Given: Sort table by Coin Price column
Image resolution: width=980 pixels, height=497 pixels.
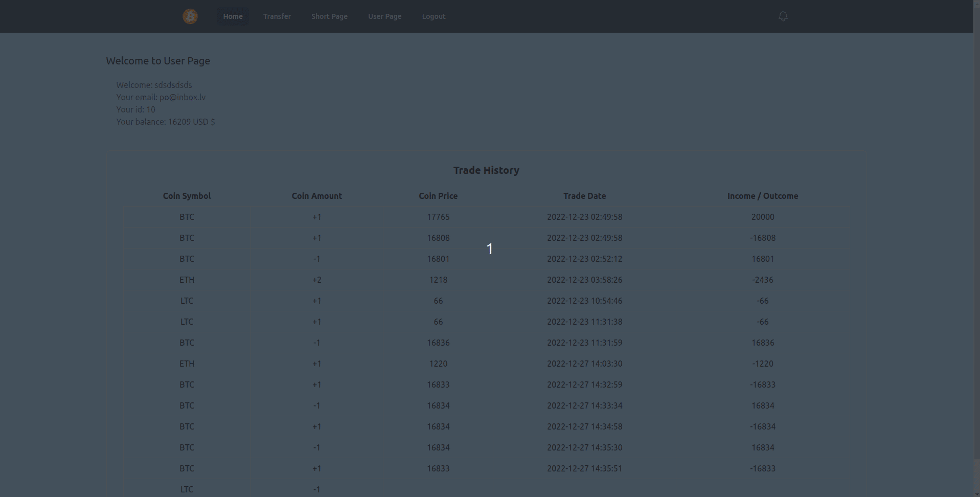Looking at the screenshot, I should pyautogui.click(x=438, y=196).
